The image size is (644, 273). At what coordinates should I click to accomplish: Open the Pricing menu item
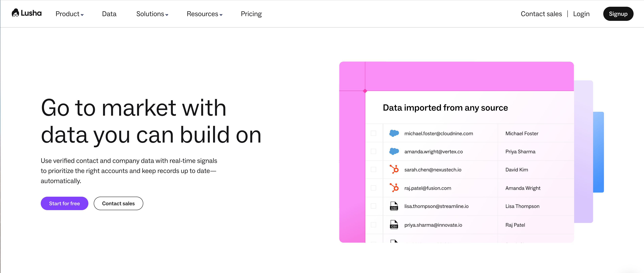pos(251,14)
